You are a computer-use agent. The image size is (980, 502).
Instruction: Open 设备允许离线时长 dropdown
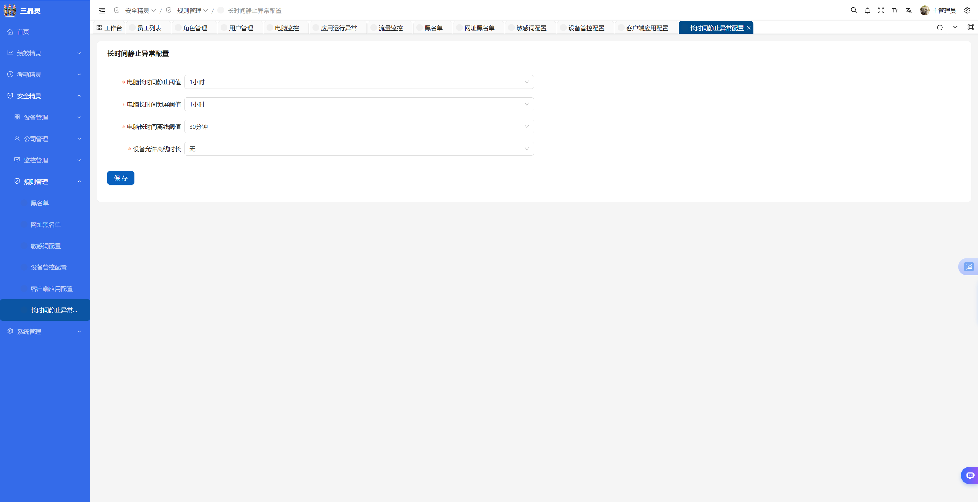(x=359, y=149)
